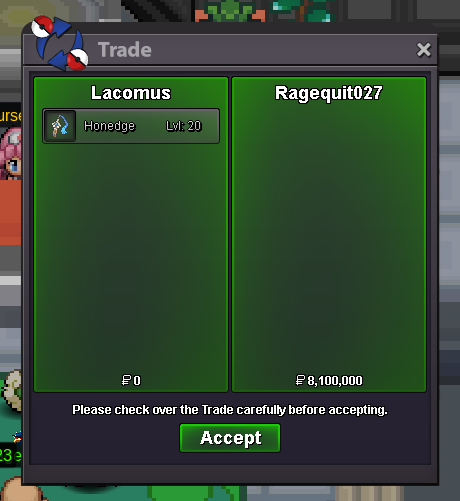Click the Trade pokeball swap icon
Screen dimensions: 460x501
click(60, 43)
